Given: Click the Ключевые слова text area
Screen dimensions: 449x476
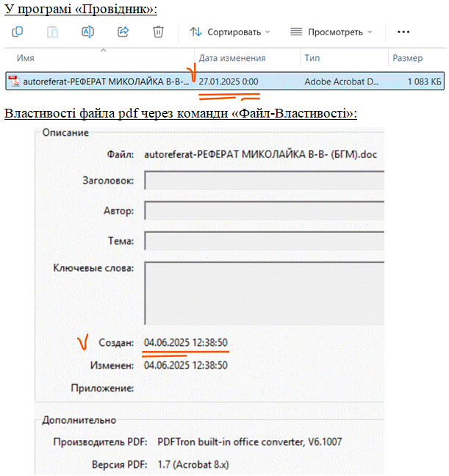Looking at the screenshot, I should (265, 293).
